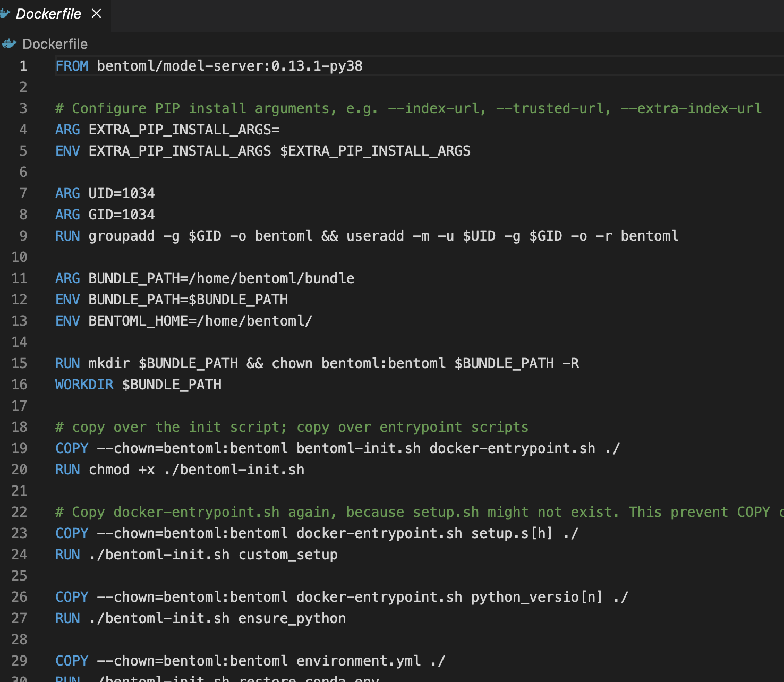Place cursor on 'FROM' keyword

72,66
